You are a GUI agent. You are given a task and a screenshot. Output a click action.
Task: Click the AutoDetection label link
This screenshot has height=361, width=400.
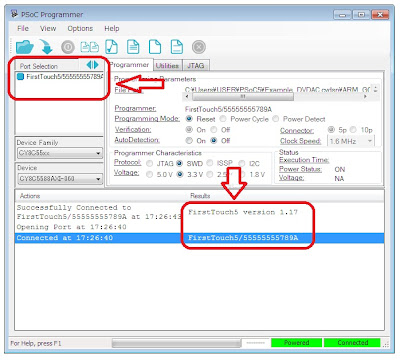click(x=137, y=140)
